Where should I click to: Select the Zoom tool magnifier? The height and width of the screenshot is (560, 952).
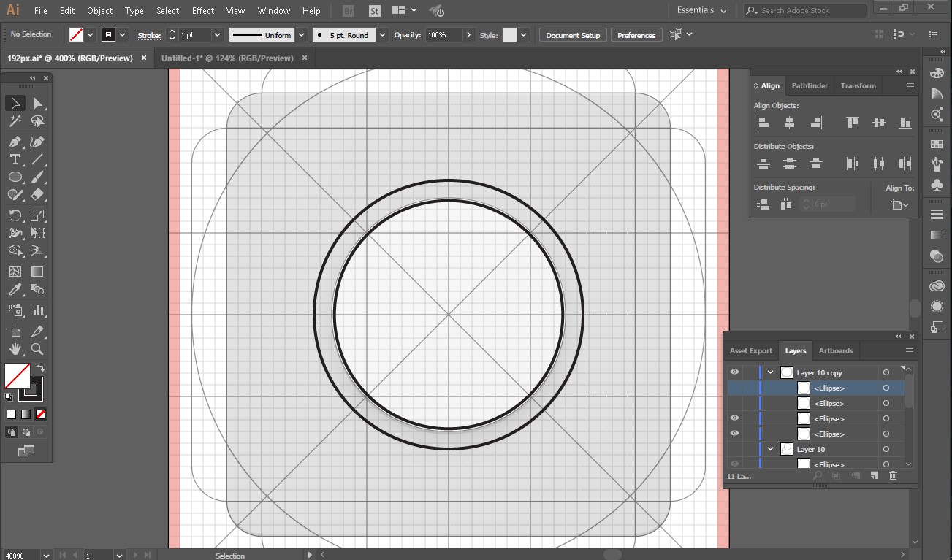pyautogui.click(x=37, y=349)
